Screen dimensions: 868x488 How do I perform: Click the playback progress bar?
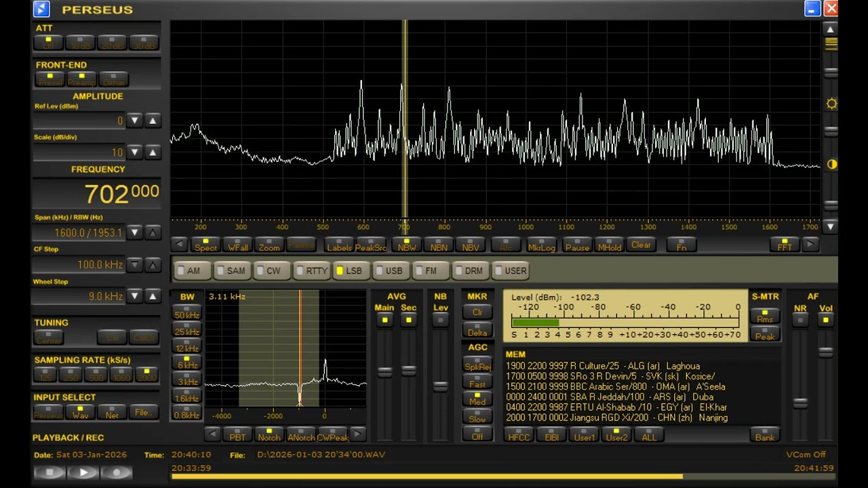(x=502, y=477)
